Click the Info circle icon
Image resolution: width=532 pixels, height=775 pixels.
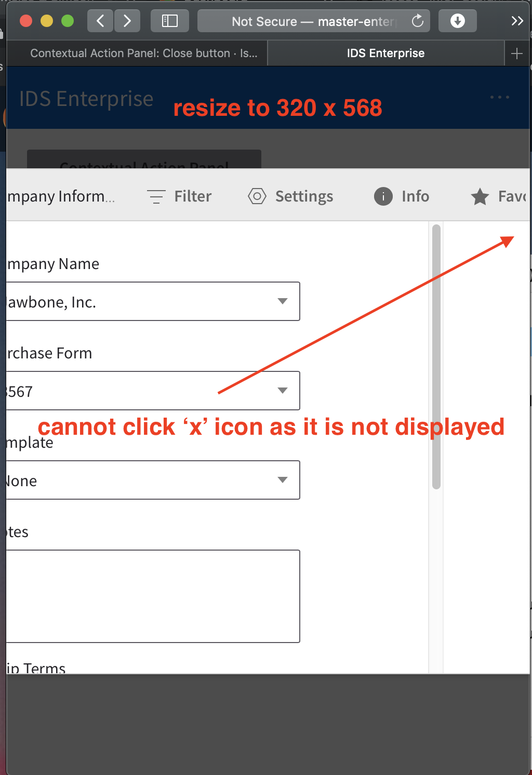coord(383,196)
